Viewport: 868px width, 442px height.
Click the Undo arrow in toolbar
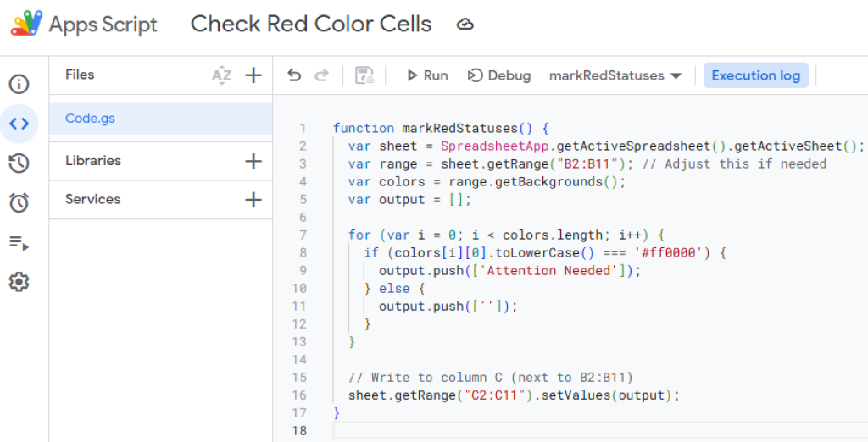pyautogui.click(x=294, y=75)
